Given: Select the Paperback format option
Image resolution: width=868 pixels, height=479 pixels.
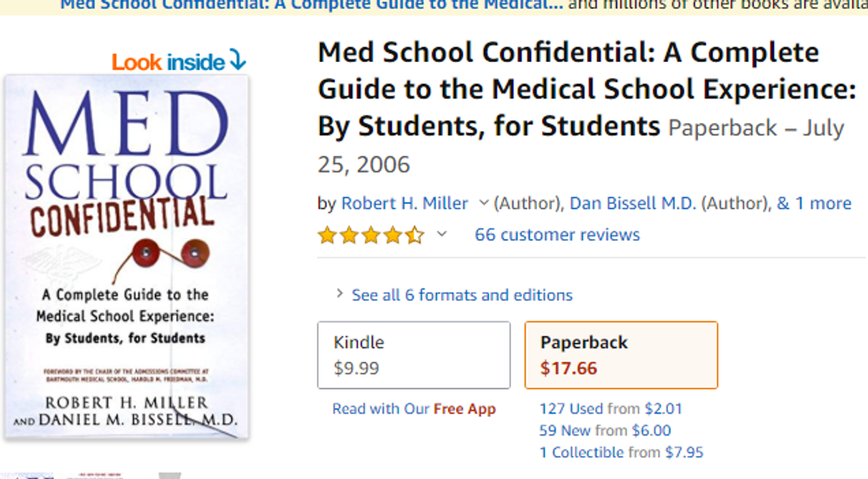Looking at the screenshot, I should pos(621,355).
